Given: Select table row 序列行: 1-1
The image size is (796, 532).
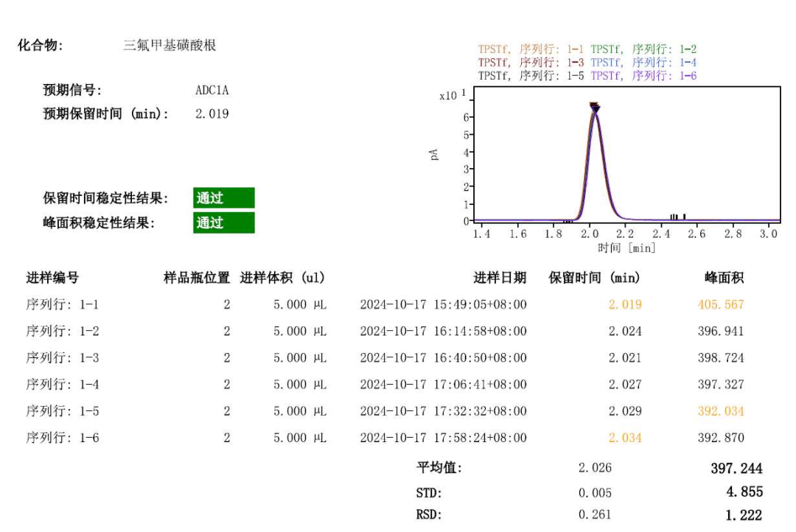Looking at the screenshot, I should click(x=63, y=304).
